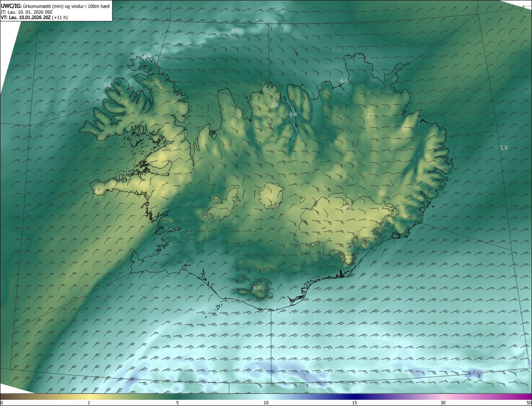Select the 2.5 value in northeast Iceland
Screen dimensions: 532x406
pyautogui.click(x=370, y=115)
